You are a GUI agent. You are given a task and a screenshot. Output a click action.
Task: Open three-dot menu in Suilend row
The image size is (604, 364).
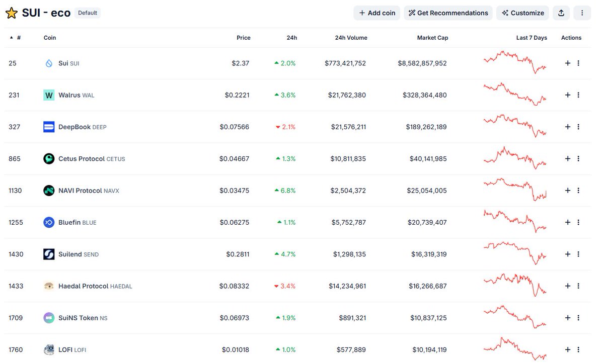pos(578,254)
